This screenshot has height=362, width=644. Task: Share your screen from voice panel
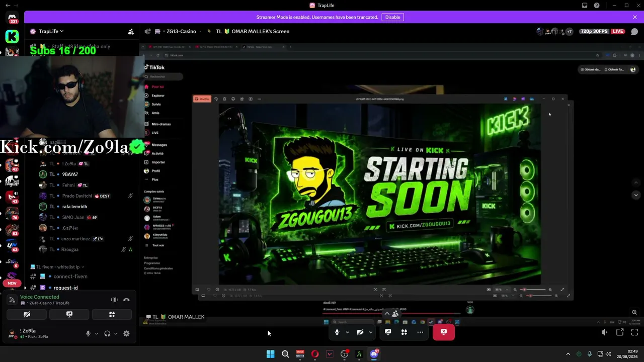pyautogui.click(x=69, y=314)
